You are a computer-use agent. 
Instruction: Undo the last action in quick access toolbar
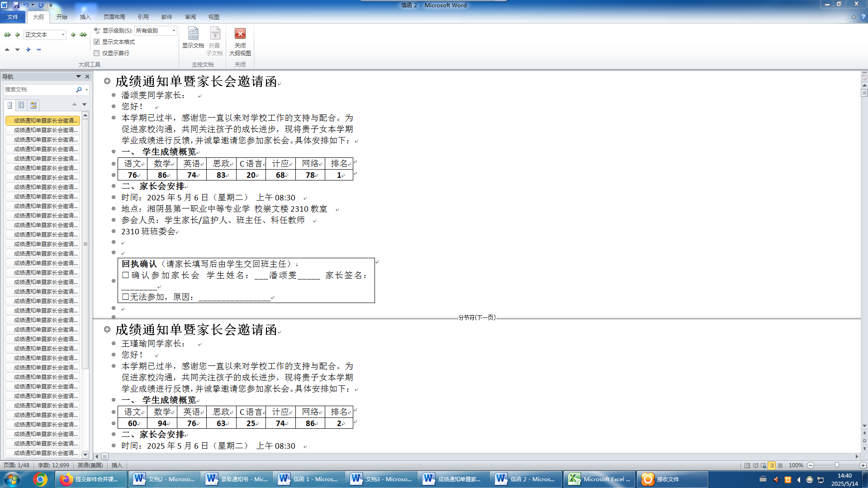point(26,5)
